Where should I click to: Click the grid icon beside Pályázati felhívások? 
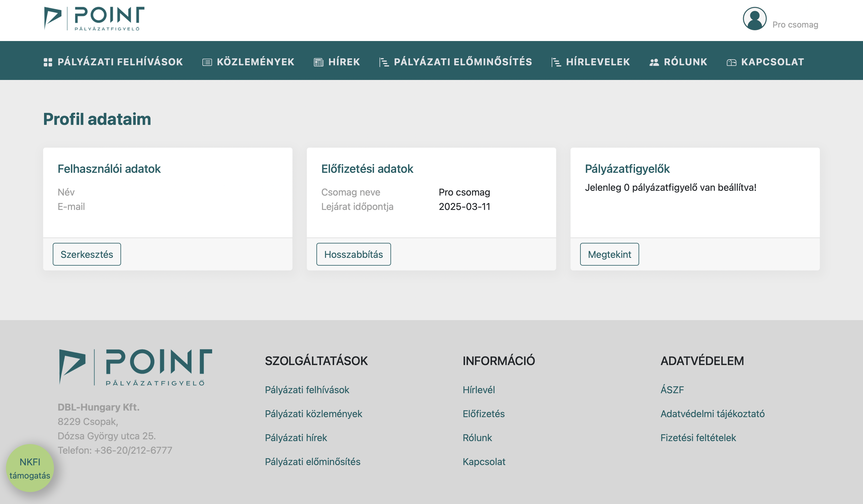(48, 62)
